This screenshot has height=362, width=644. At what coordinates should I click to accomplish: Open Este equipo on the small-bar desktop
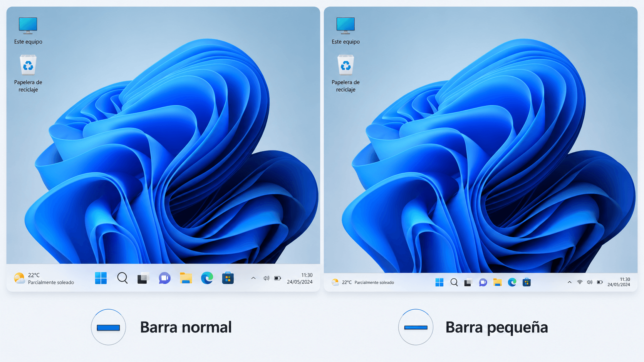coord(345,31)
